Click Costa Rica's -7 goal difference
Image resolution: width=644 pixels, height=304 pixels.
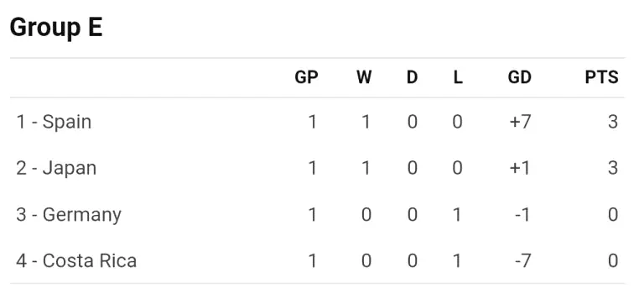(x=522, y=261)
